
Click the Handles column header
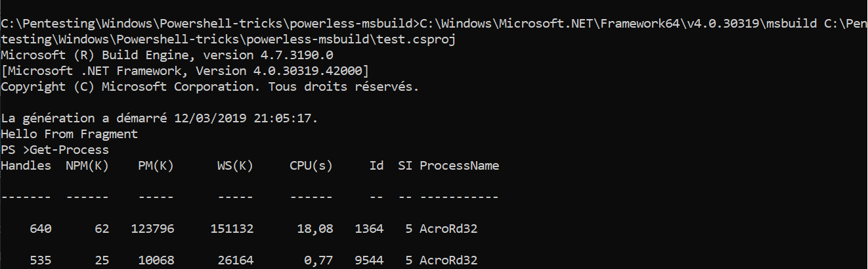pyautogui.click(x=26, y=166)
